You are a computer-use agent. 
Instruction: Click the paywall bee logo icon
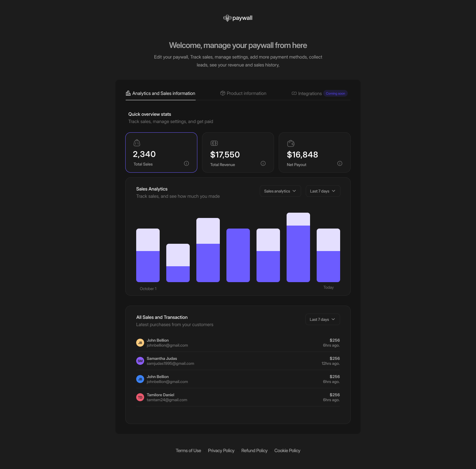click(227, 18)
